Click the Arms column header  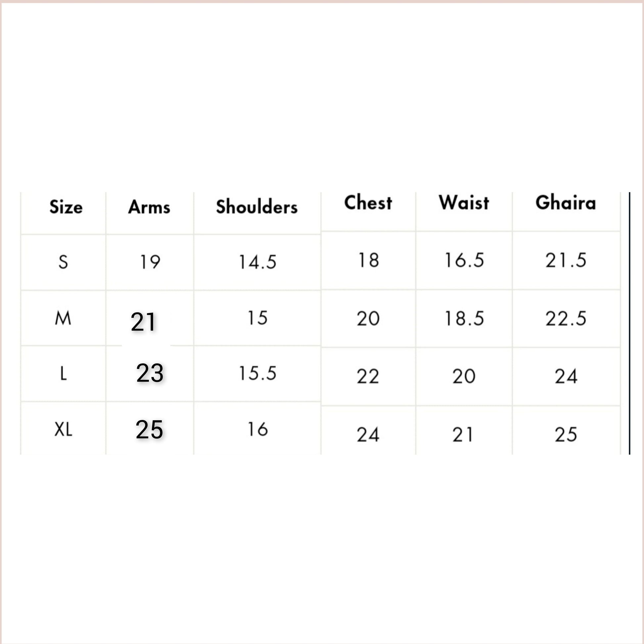click(x=149, y=207)
